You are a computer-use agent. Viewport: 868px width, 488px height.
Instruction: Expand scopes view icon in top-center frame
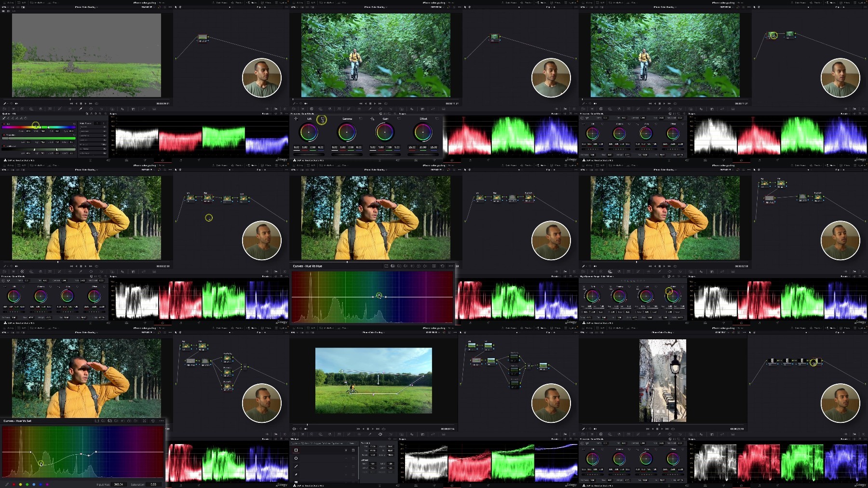pos(570,113)
